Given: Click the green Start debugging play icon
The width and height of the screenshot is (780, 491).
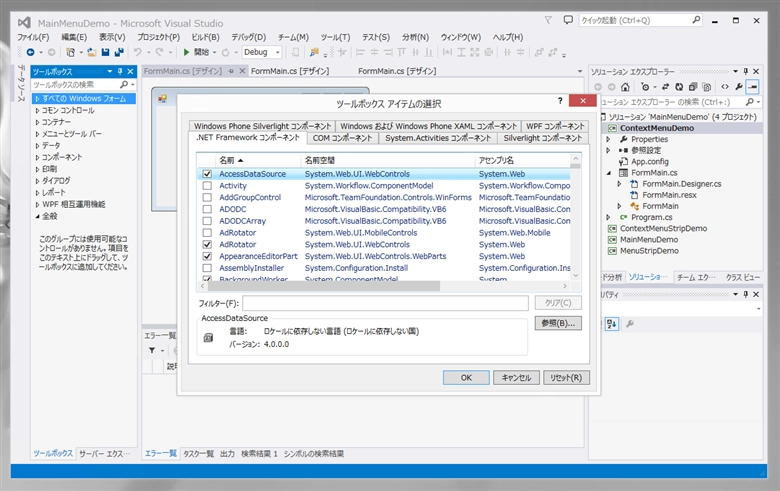Looking at the screenshot, I should point(186,52).
